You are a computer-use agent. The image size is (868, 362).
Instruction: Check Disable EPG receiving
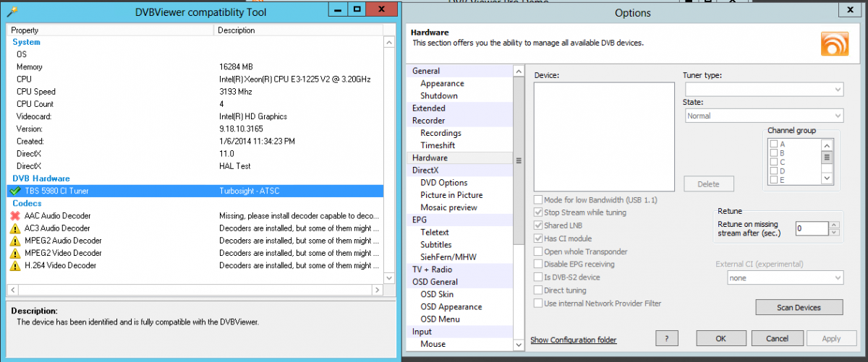coord(537,264)
